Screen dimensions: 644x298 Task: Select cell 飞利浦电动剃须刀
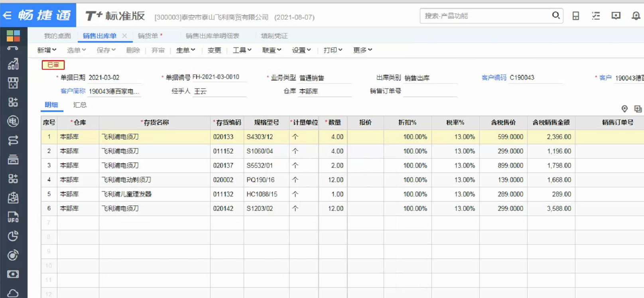pyautogui.click(x=155, y=180)
